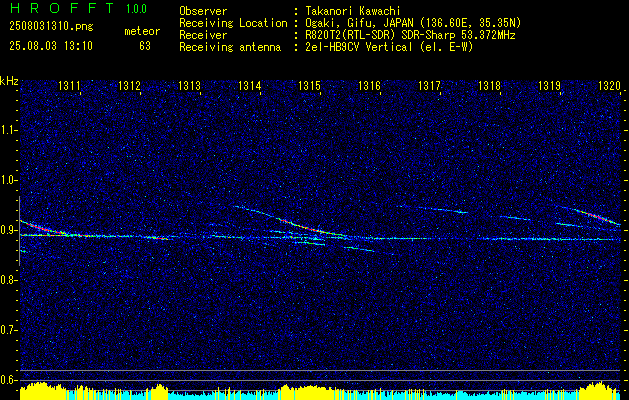Image resolution: width=629 pixels, height=400 pixels.
Task: Select the R820T2(RTL-SDR) SDR-Sharp 53.372MHz text
Action: pos(410,35)
